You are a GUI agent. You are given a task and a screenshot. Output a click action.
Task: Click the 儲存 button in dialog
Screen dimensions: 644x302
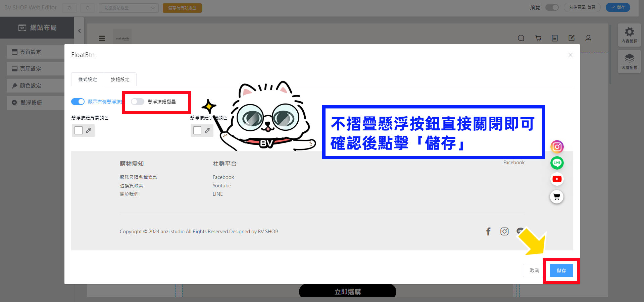click(561, 270)
